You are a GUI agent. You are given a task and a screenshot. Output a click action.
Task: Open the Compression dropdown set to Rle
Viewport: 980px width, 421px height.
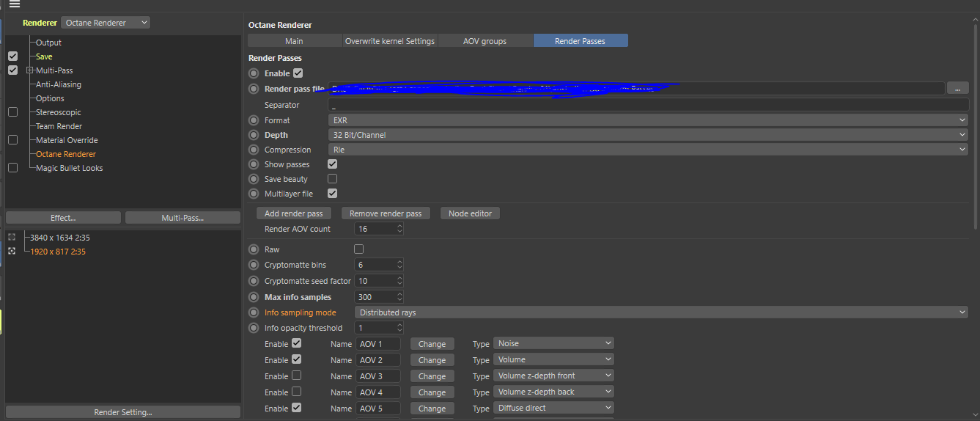click(x=648, y=150)
